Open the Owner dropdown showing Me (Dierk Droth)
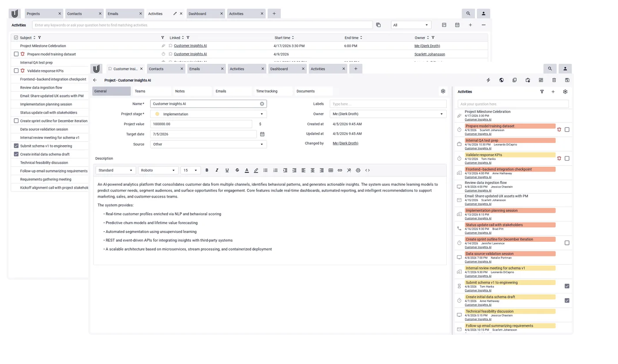This screenshot has width=618, height=364. point(388,114)
